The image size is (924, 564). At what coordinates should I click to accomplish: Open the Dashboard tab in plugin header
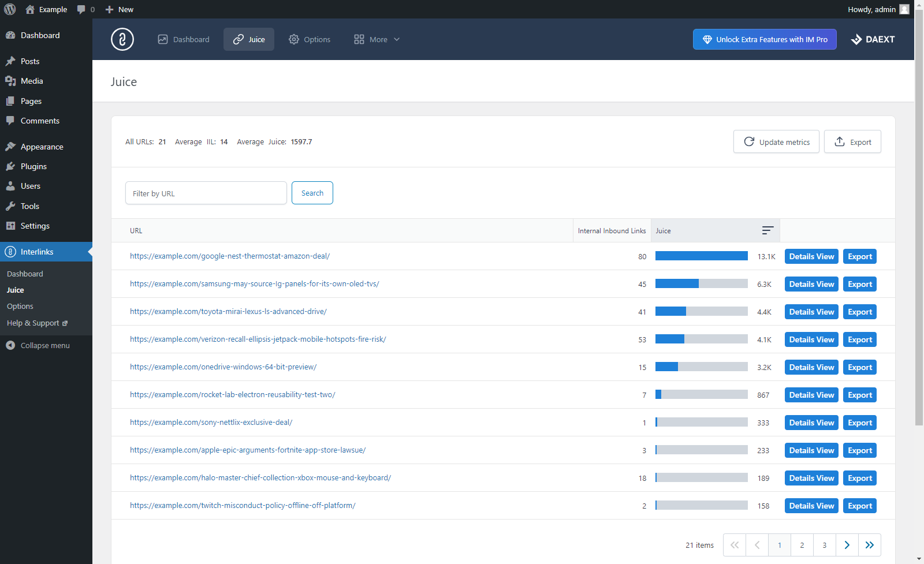[x=184, y=39]
